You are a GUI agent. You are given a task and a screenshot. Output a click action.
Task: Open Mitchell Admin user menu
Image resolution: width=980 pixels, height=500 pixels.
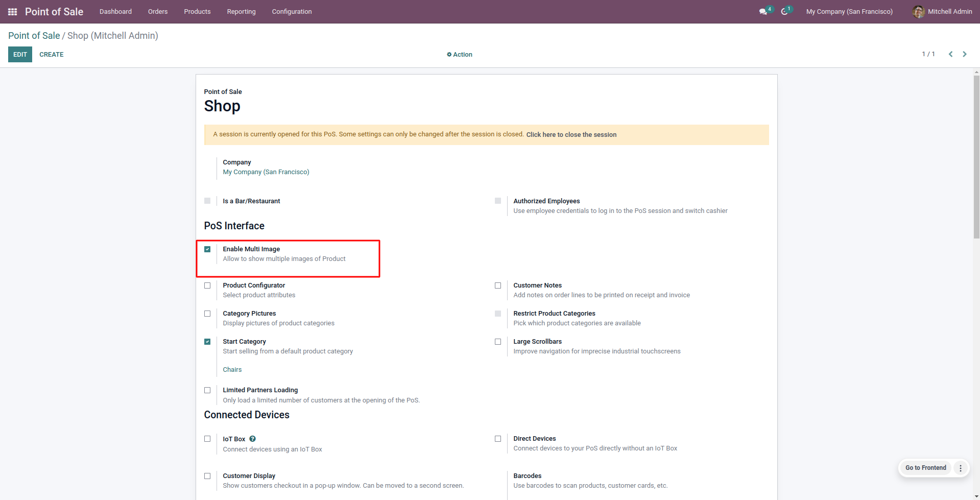click(942, 12)
